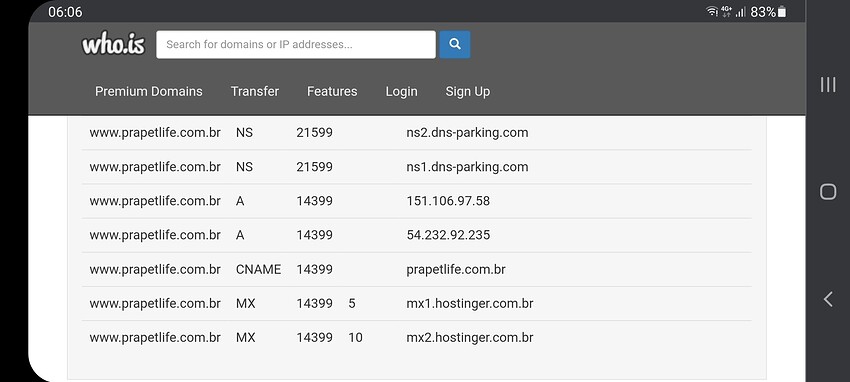Viewport: 850px width, 382px height.
Task: Tap Android home button
Action: pos(828,192)
